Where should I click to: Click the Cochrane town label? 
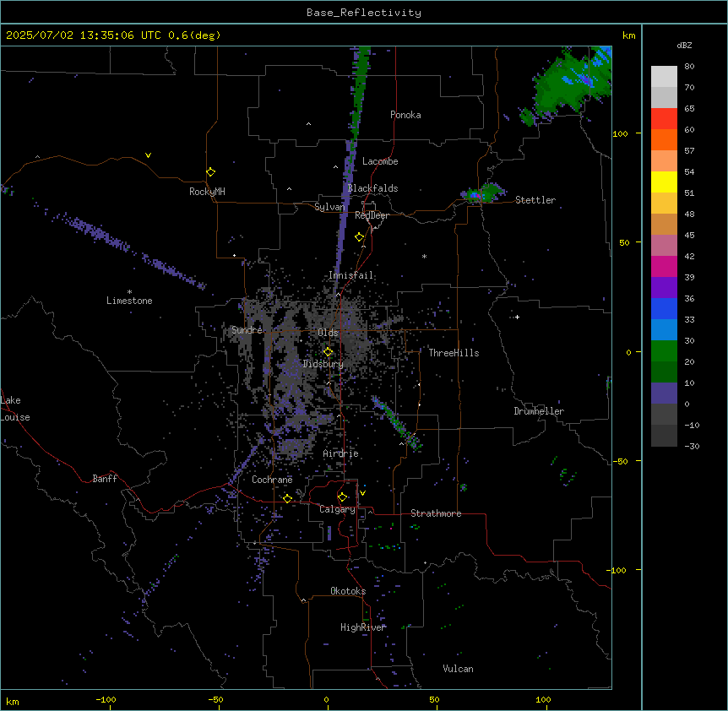pyautogui.click(x=272, y=480)
